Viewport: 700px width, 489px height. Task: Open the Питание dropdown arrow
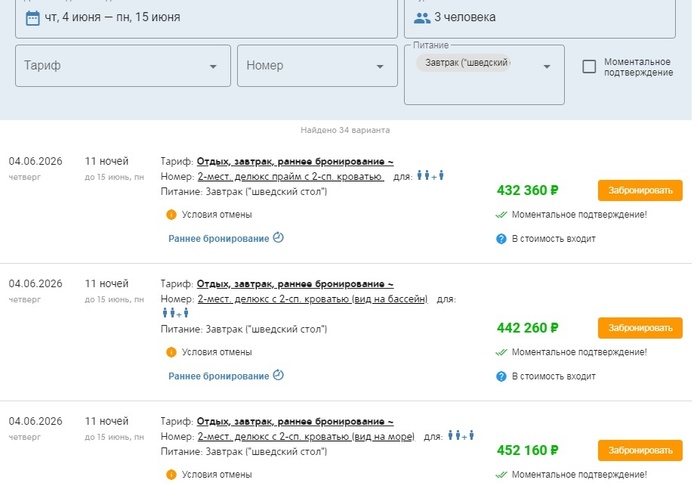pos(546,67)
